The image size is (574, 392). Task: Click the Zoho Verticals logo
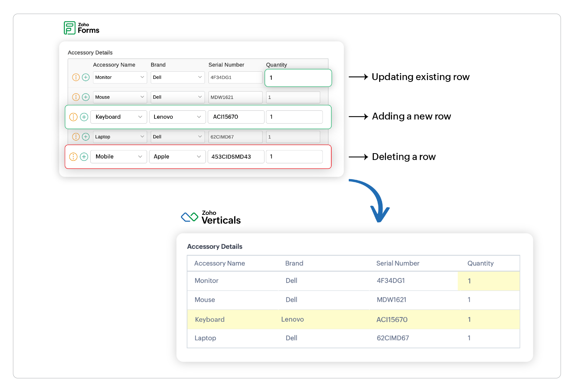211,217
